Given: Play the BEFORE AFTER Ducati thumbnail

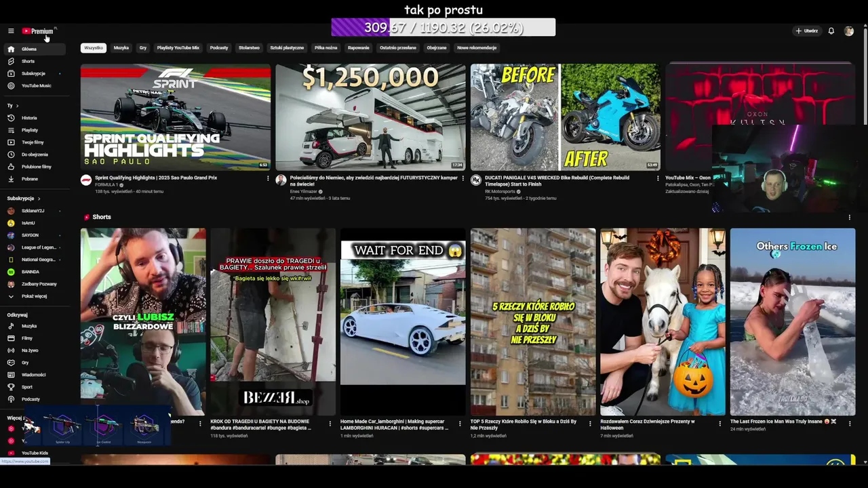Looking at the screenshot, I should tap(566, 117).
